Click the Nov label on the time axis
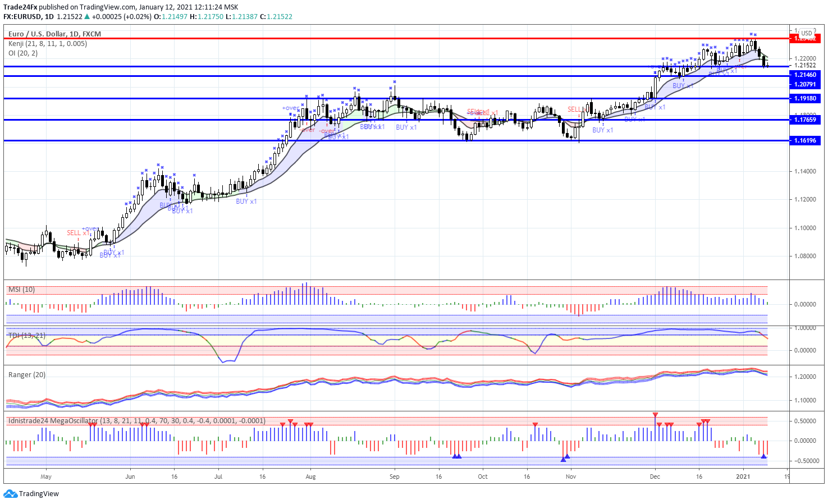The width and height of the screenshot is (828, 504). [571, 476]
